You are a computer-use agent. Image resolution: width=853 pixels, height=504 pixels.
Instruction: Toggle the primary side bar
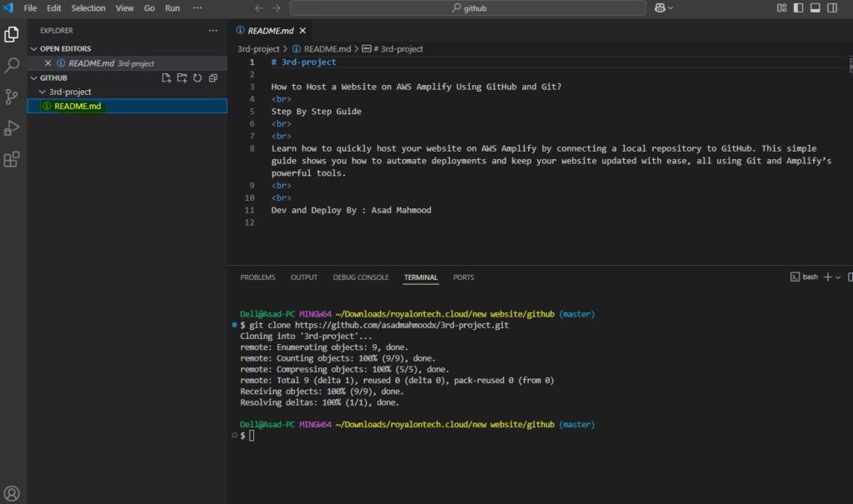pyautogui.click(x=799, y=7)
